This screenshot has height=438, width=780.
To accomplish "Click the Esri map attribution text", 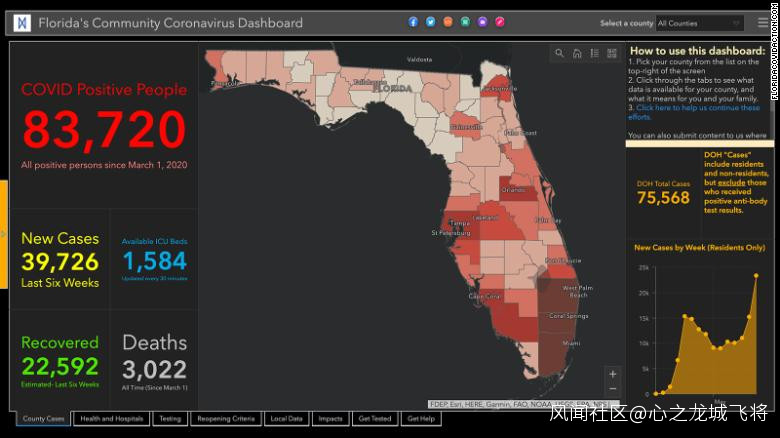I will [x=522, y=404].
